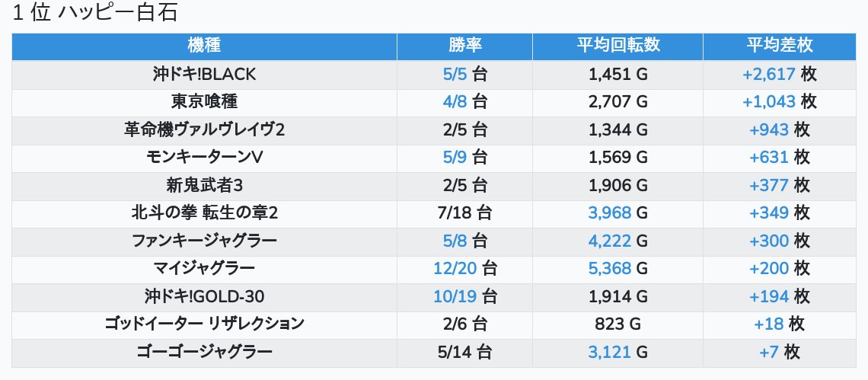Viewport: 868px width, 380px height.
Task: Click the 12/20 win rate cell
Action: tap(455, 268)
